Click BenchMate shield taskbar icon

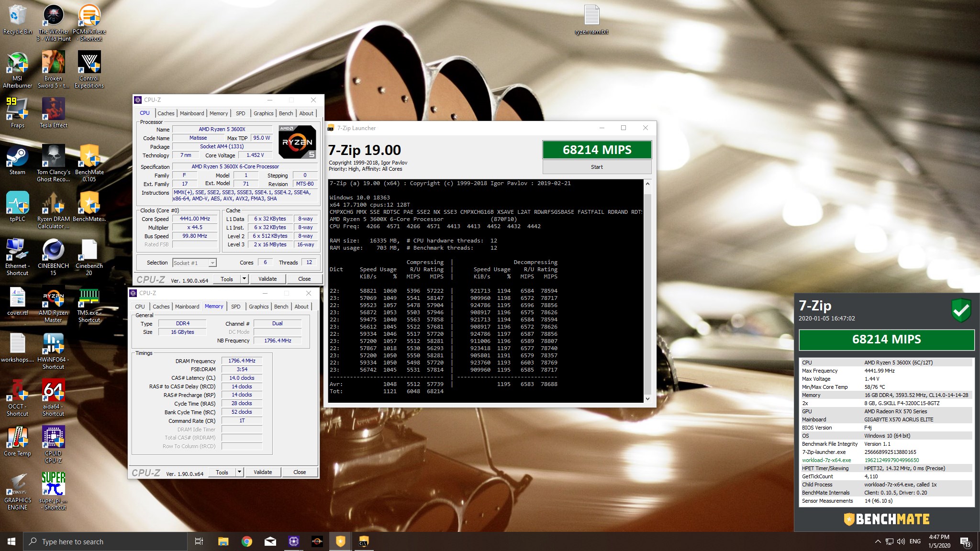(x=340, y=541)
